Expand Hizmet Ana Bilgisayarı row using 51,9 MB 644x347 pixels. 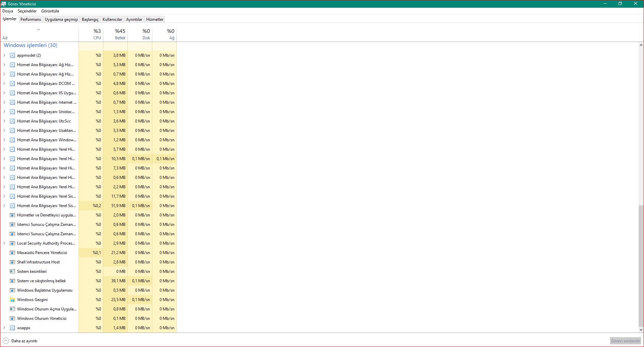[x=4, y=206]
